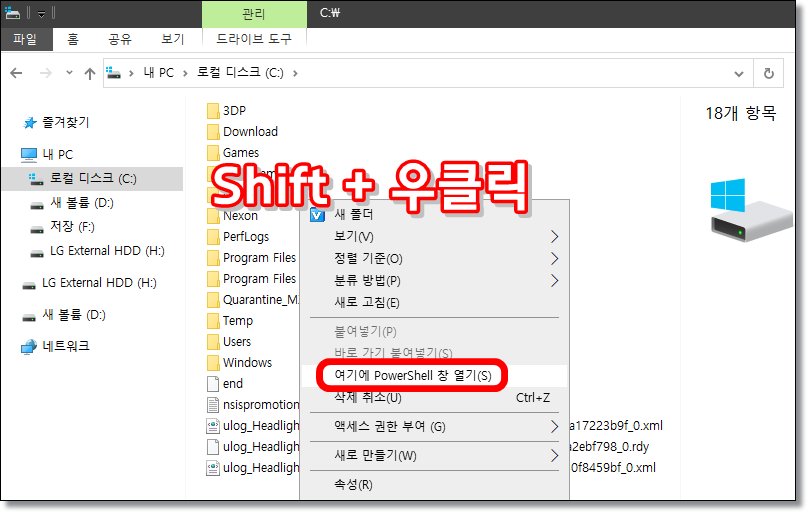
Task: Select the Nexon folder
Action: pos(240,216)
